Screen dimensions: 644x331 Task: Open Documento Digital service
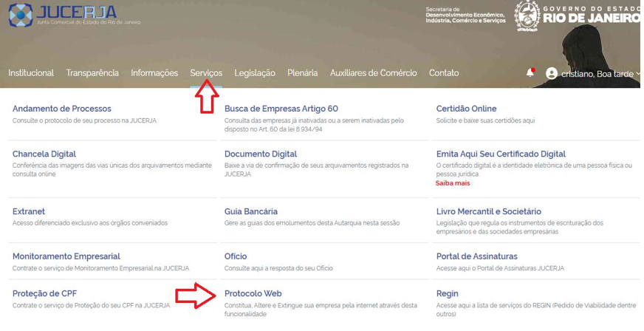click(x=261, y=154)
